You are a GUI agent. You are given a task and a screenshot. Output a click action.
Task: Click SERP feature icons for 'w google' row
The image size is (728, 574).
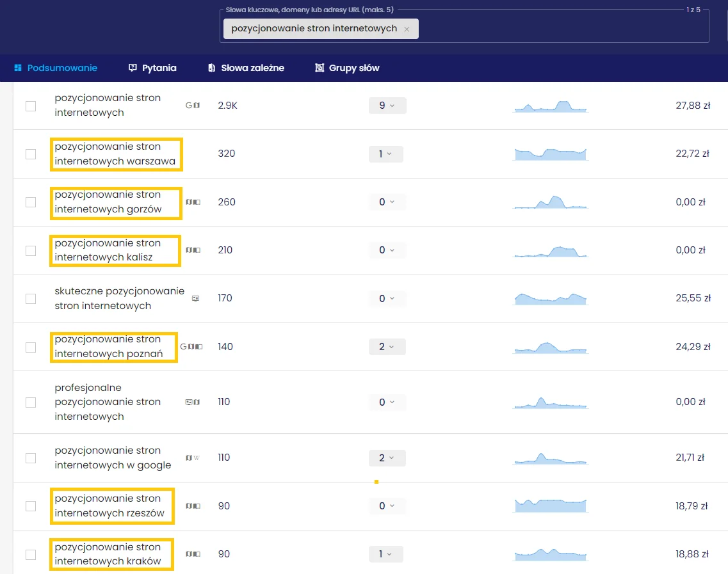click(x=193, y=458)
